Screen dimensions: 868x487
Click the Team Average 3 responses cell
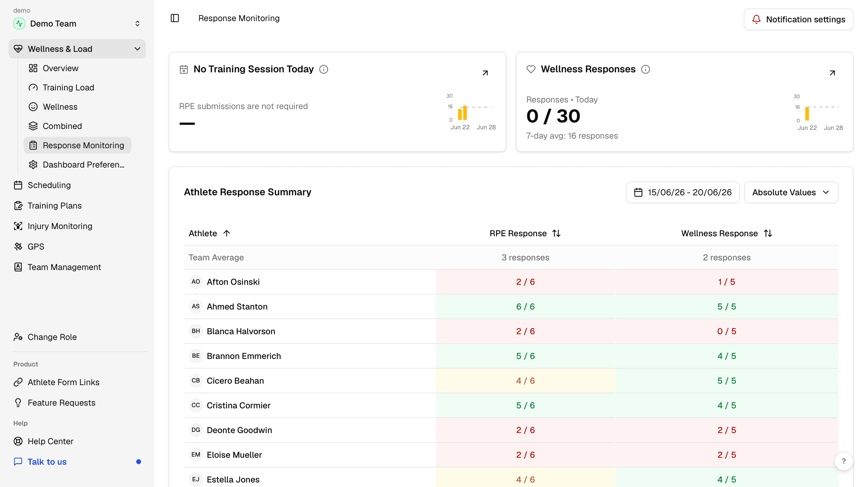coord(525,257)
